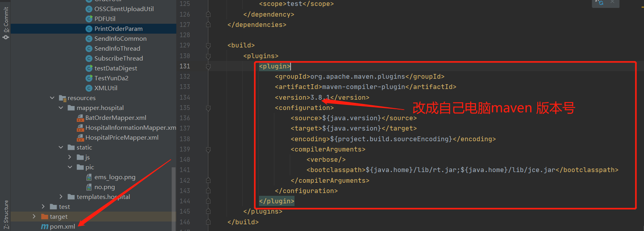The width and height of the screenshot is (644, 231).
Task: Click the HospitalPriceMapper.xml file icon
Action: coord(80,138)
